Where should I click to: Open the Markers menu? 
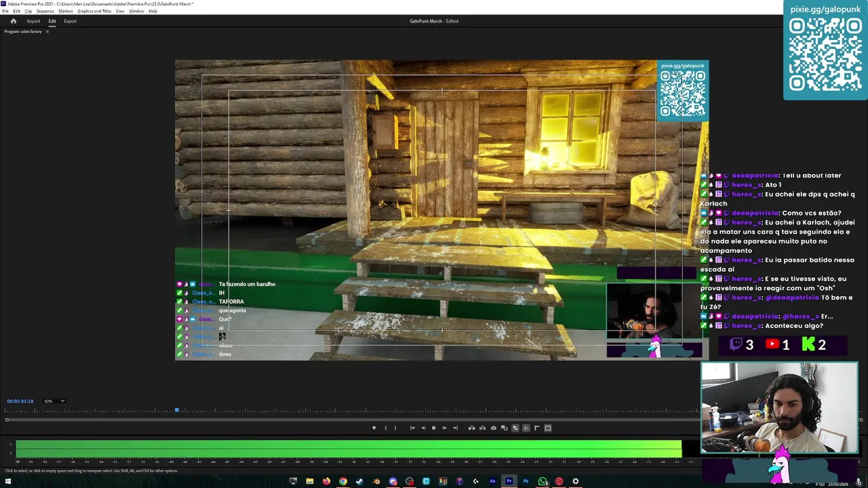66,11
